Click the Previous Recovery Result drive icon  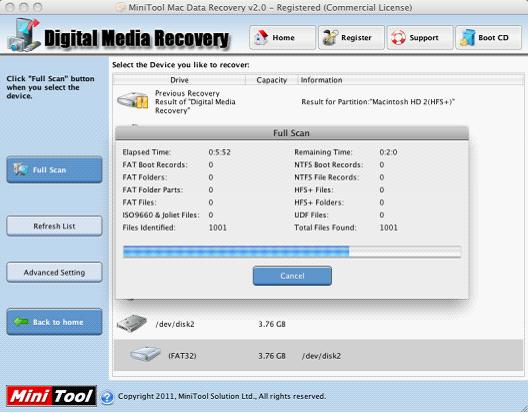point(133,100)
